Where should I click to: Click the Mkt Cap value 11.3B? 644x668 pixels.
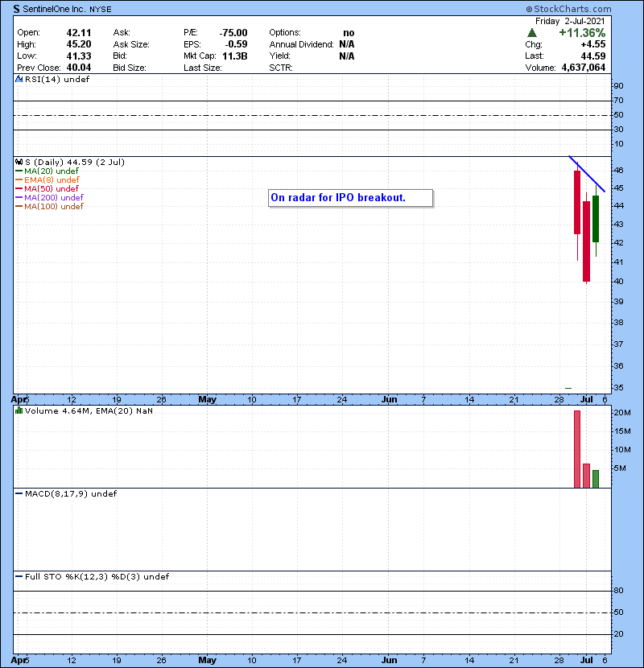pyautogui.click(x=235, y=56)
